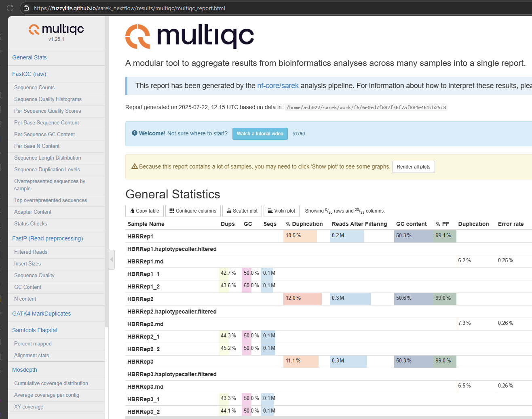The width and height of the screenshot is (532, 419).
Task: Sort by Error rate column header
Action: 511,224
